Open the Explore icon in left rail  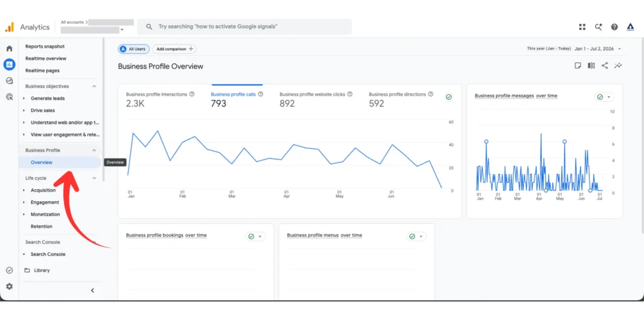tap(9, 81)
